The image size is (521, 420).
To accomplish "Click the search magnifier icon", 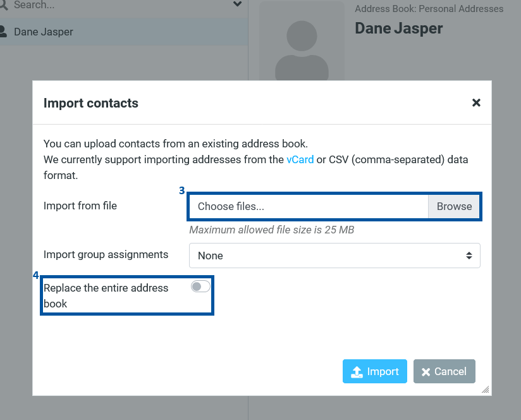I will (x=3, y=4).
